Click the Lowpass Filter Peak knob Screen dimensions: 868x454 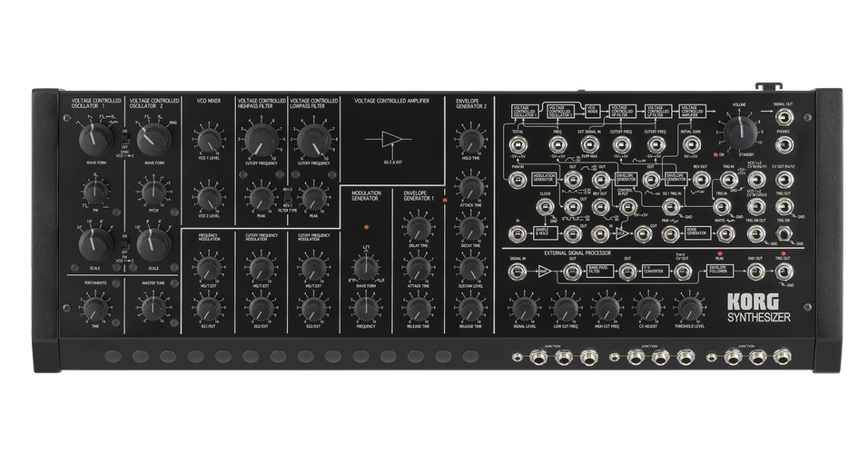pyautogui.click(x=313, y=198)
